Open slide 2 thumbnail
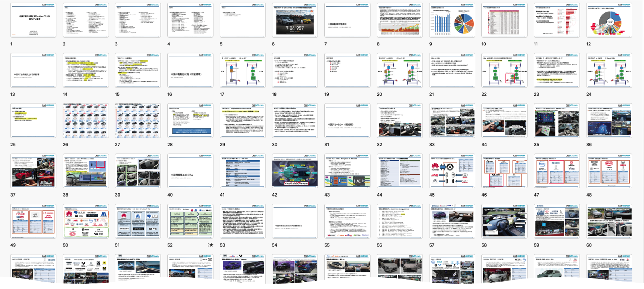 point(86,20)
